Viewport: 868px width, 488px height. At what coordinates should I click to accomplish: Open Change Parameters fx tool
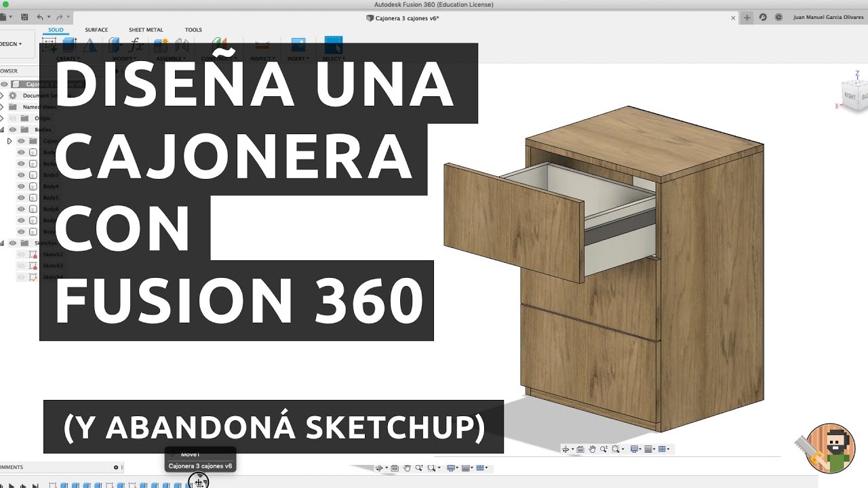(x=136, y=45)
